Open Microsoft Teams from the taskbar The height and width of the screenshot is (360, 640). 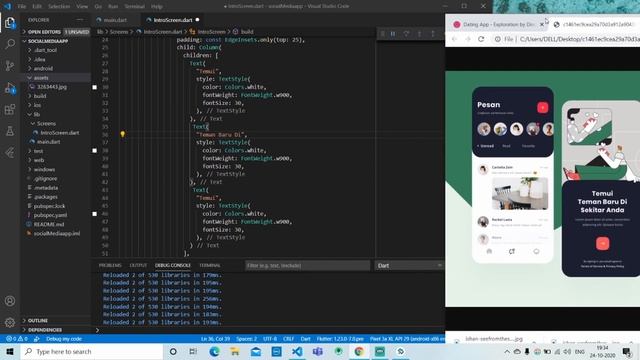pyautogui.click(x=318, y=351)
